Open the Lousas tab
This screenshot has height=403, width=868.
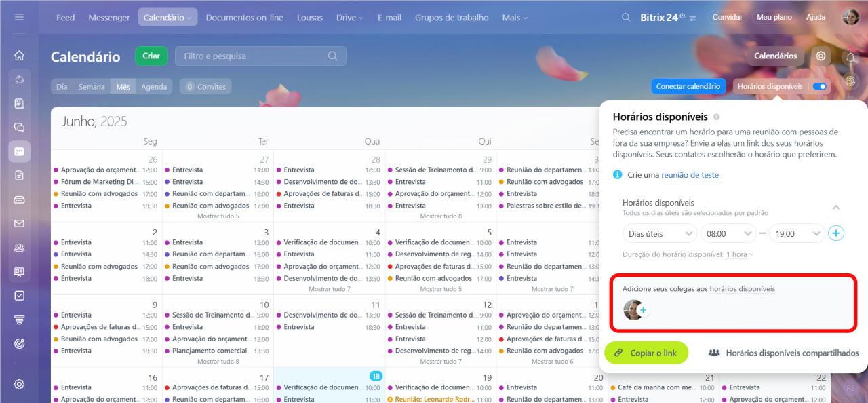[x=310, y=18]
